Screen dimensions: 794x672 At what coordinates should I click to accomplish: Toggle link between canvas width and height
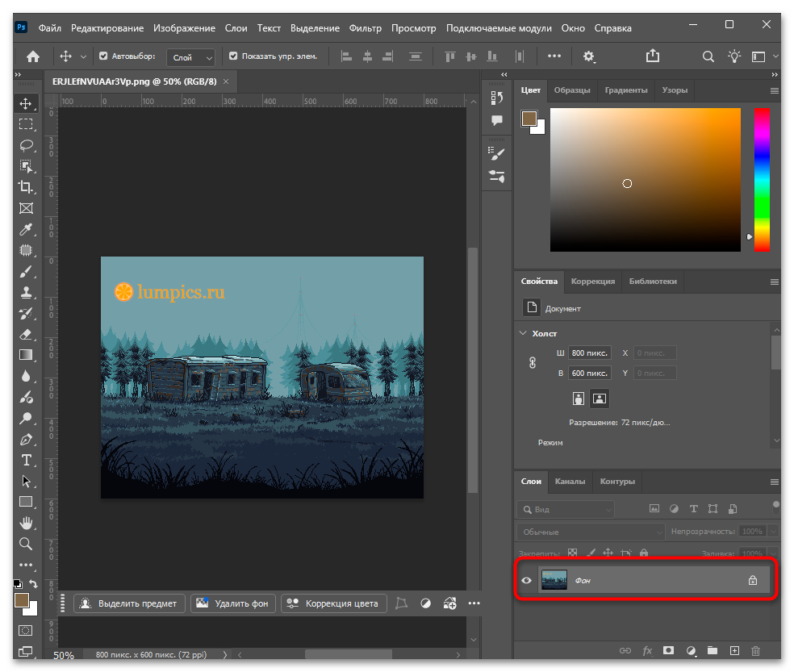pyautogui.click(x=533, y=362)
